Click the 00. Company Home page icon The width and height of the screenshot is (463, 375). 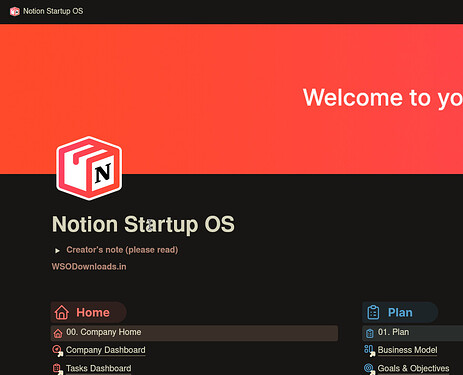click(x=58, y=333)
